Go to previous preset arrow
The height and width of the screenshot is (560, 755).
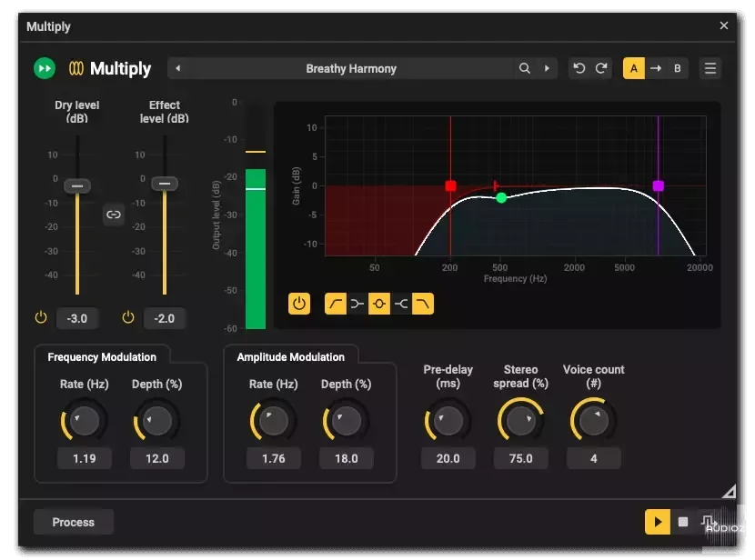[x=177, y=68]
